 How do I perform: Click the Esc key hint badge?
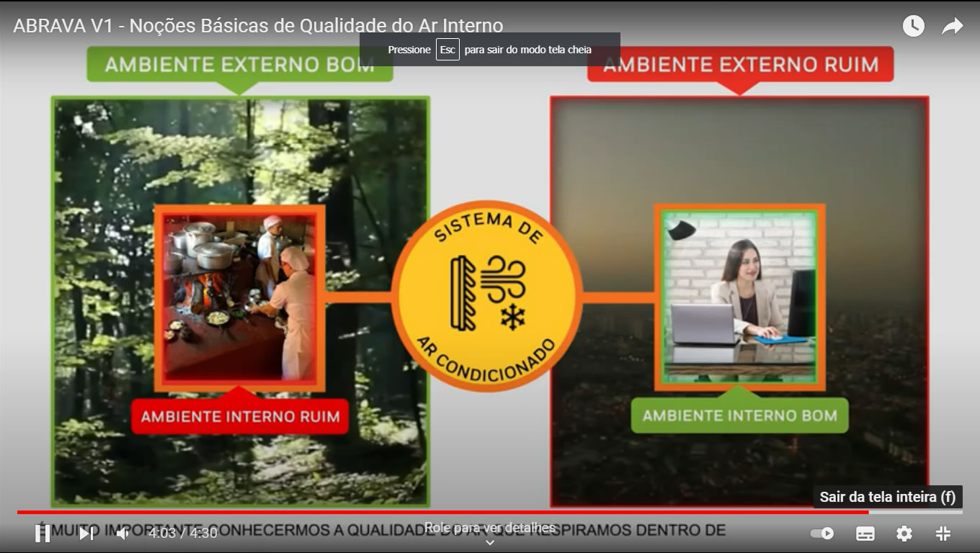point(447,50)
